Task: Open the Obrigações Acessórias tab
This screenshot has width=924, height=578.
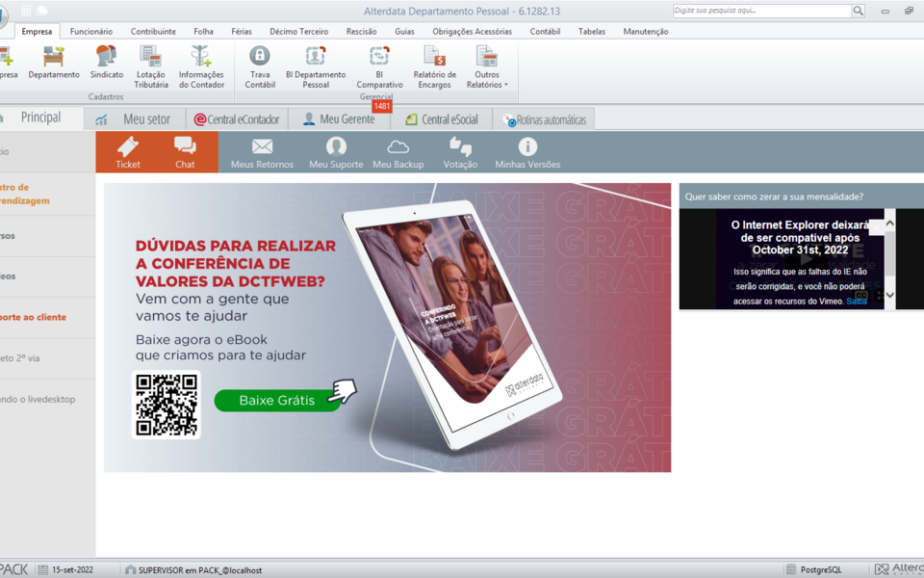Action: (472, 31)
